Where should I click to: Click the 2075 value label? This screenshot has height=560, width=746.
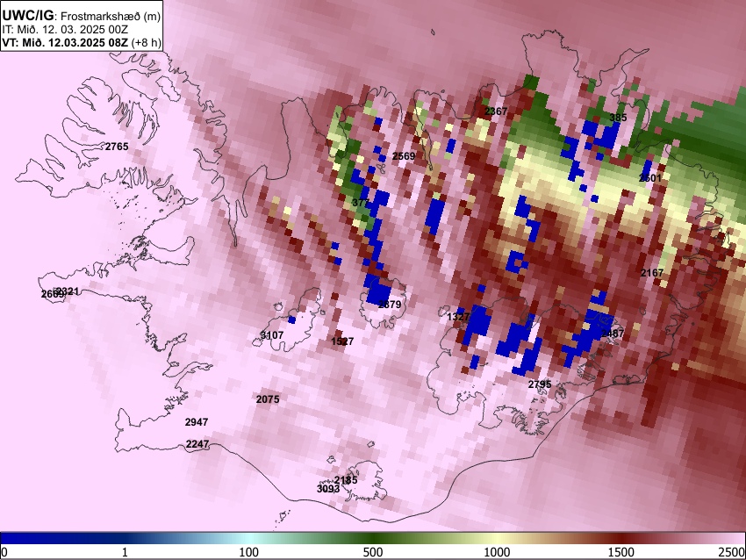[x=268, y=399]
